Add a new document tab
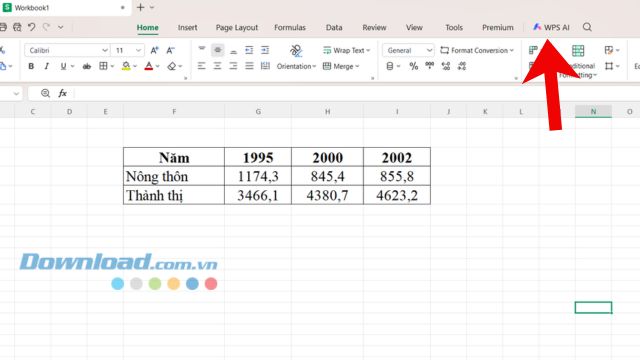The height and width of the screenshot is (360, 640). click(140, 7)
